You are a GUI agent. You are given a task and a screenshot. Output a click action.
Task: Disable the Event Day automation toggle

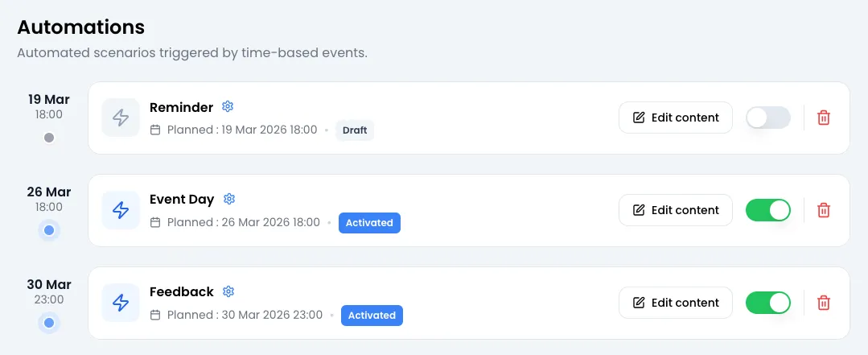768,210
